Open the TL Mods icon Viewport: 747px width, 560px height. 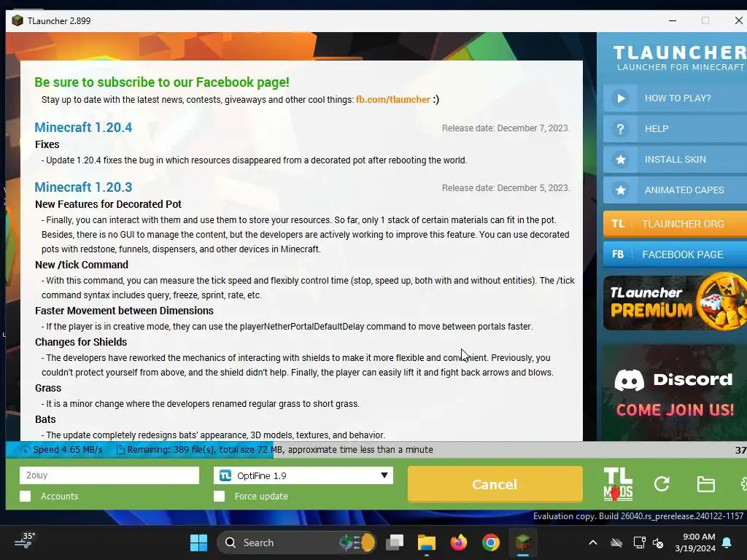[618, 484]
